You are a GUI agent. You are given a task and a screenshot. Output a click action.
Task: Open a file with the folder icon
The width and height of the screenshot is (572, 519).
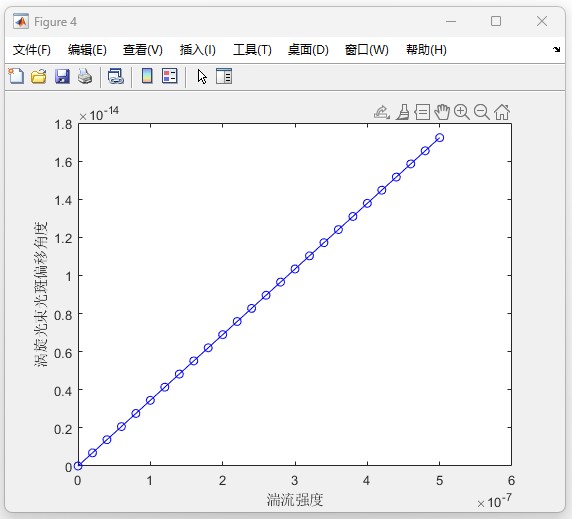coord(39,77)
